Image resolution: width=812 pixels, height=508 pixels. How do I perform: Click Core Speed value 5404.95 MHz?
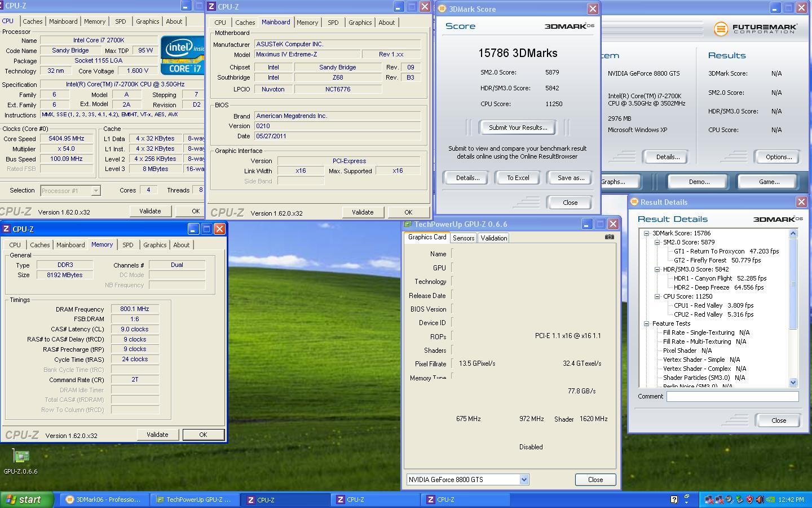click(67, 138)
